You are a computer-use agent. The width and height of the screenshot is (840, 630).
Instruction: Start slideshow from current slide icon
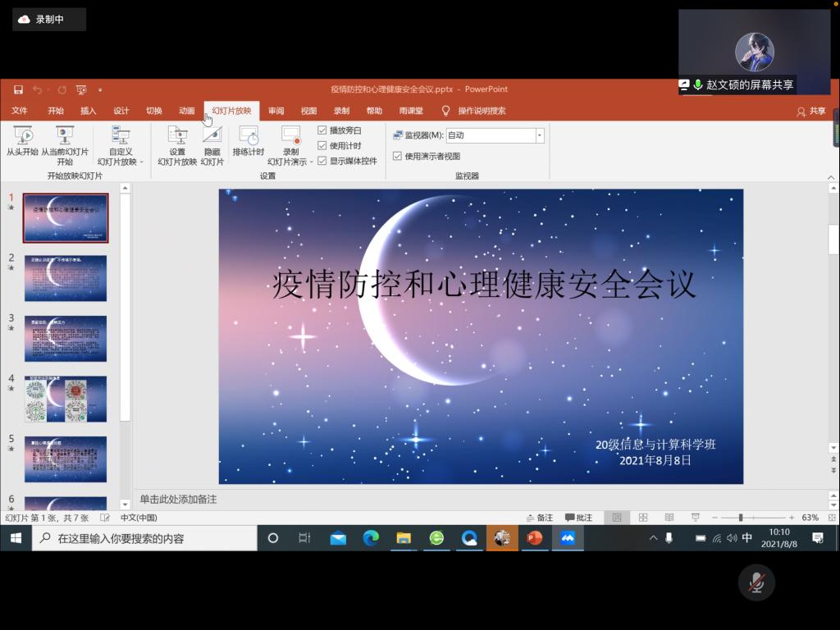tap(65, 136)
